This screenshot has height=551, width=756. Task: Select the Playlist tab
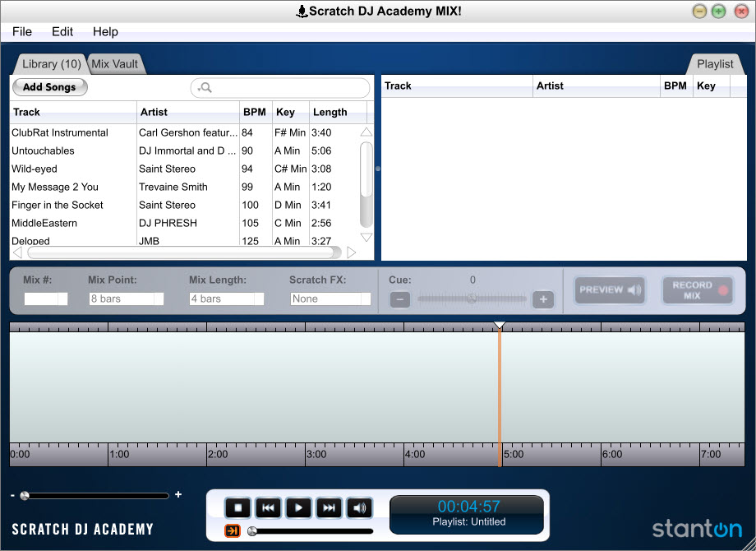715,64
